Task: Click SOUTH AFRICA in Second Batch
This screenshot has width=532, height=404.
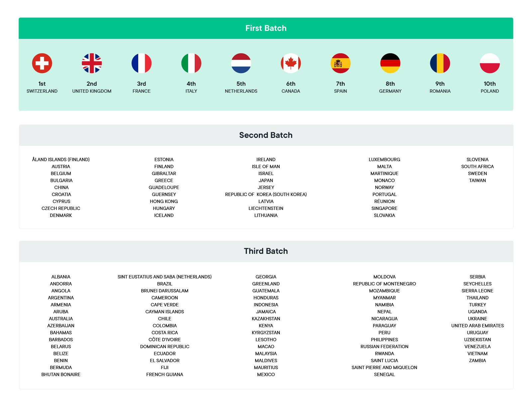Action: coord(478,166)
